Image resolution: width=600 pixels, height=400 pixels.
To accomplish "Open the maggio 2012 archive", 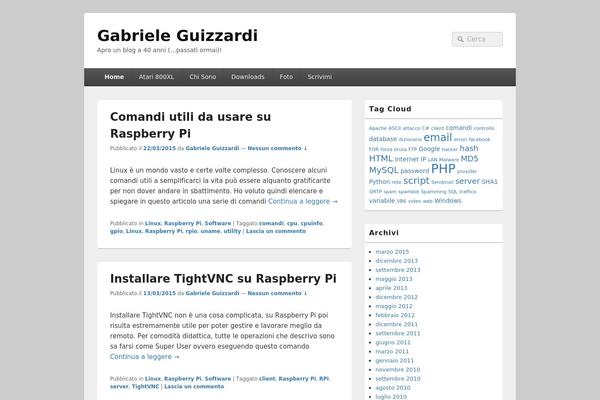I will [x=394, y=306].
